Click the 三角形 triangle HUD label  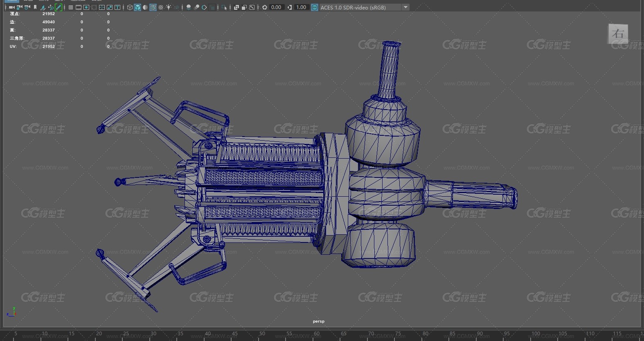click(17, 38)
